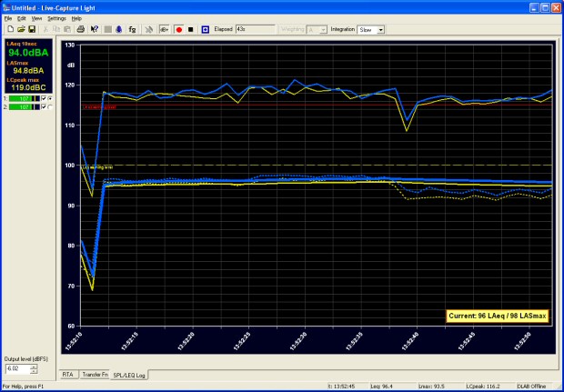Click the Live-Capture Light title bar icon
The width and height of the screenshot is (564, 392).
click(x=5, y=7)
